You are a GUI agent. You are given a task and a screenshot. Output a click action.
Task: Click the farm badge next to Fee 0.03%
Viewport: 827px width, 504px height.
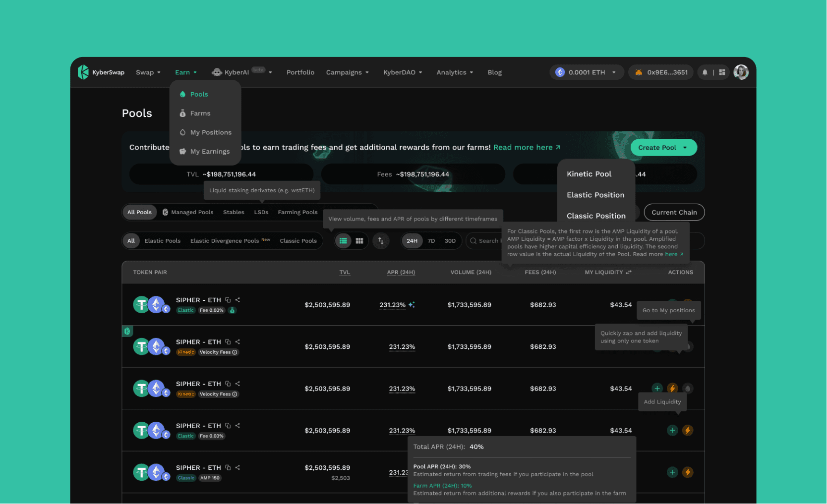tap(232, 310)
